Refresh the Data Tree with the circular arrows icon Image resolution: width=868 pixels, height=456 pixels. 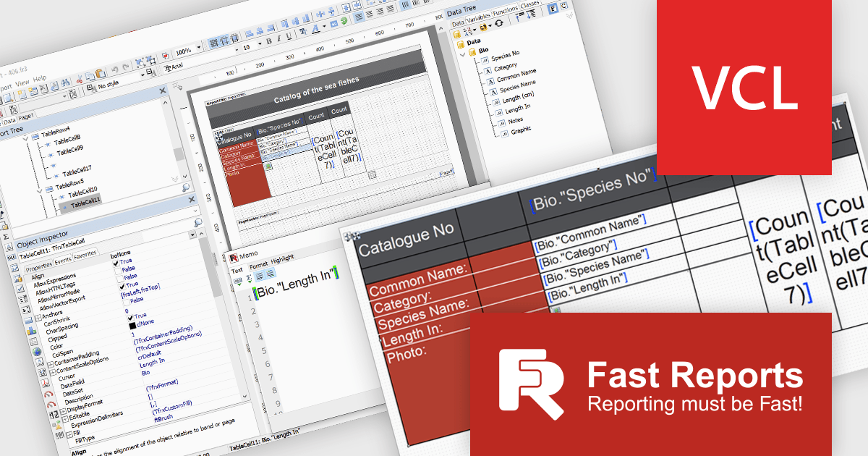pos(499,22)
